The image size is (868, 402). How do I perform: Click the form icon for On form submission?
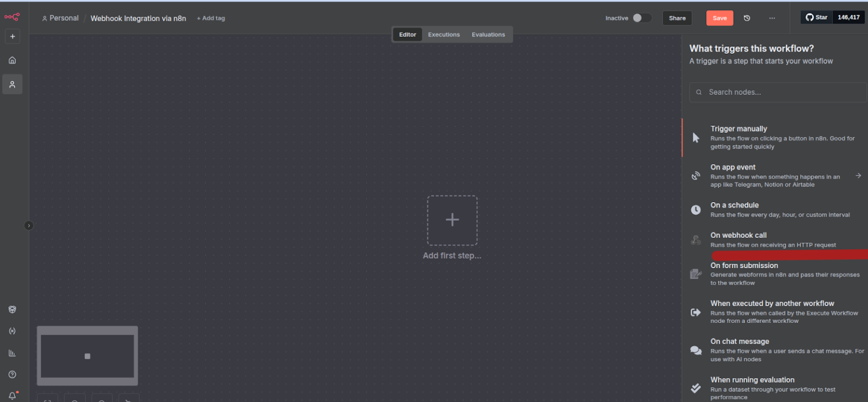(696, 274)
